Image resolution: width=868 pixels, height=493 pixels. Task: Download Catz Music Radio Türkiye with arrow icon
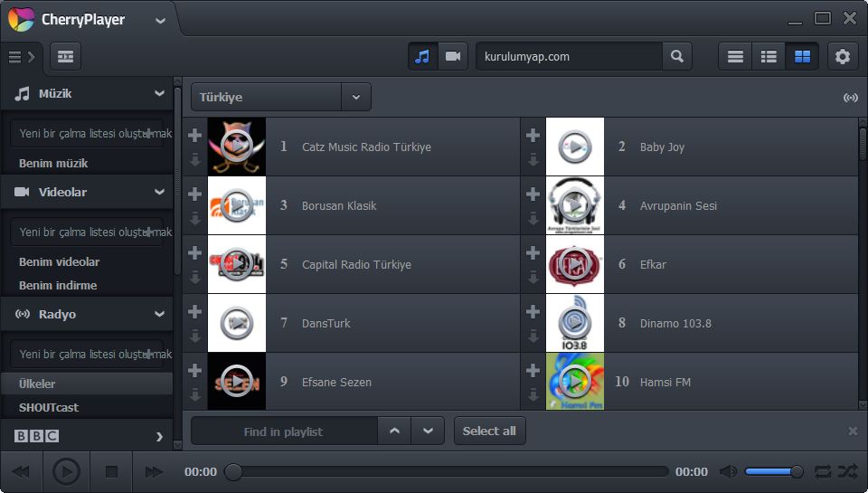194,160
